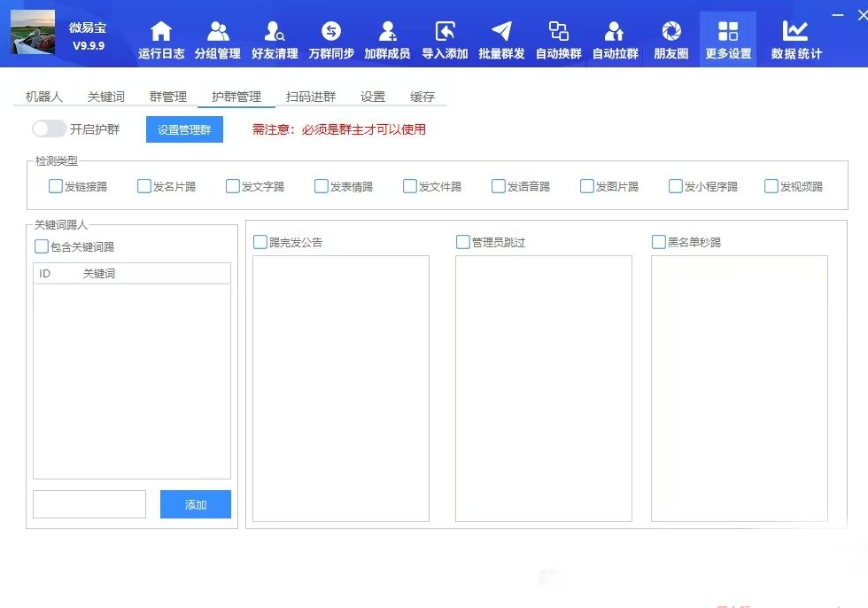Select the 自动拉群 toolbar icon

click(x=615, y=33)
